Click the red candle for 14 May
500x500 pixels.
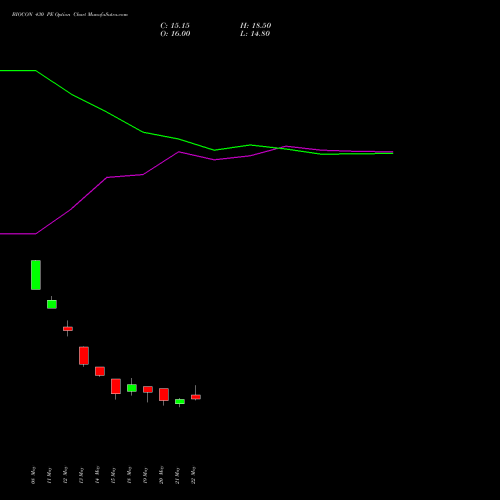(100, 371)
